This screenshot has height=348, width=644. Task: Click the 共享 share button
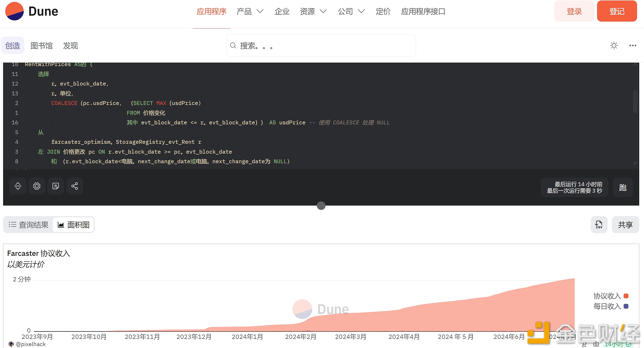pyautogui.click(x=625, y=224)
